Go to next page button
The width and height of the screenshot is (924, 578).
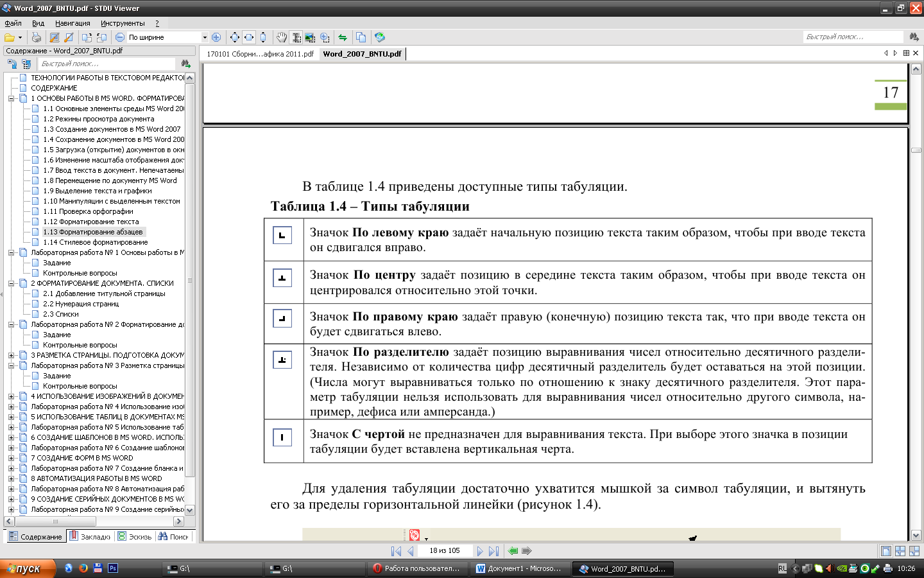[479, 551]
